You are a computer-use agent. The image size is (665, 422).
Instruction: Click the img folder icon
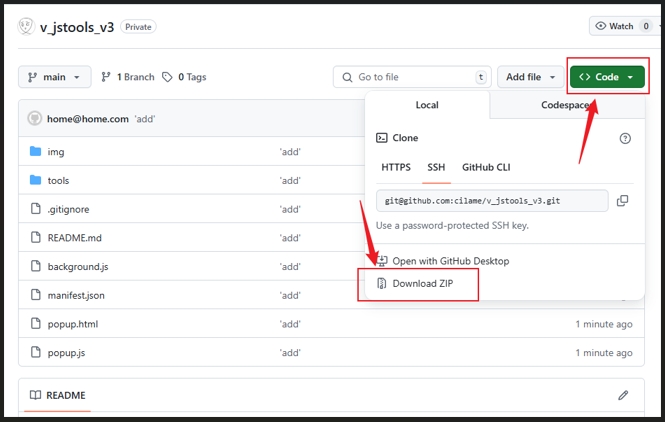(x=36, y=151)
